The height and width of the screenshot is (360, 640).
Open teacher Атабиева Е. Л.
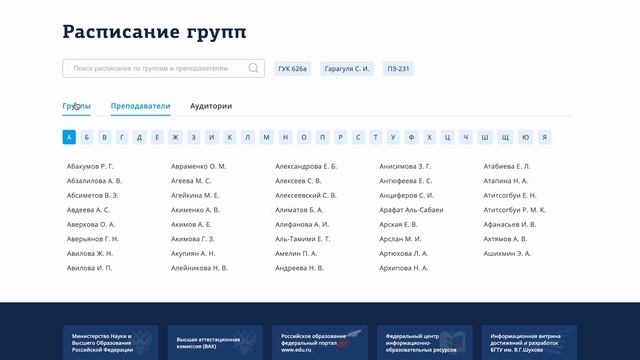(x=507, y=167)
